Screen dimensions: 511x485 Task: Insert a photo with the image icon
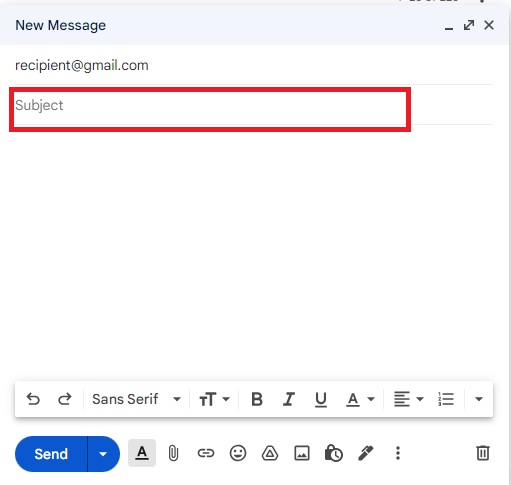(x=302, y=453)
